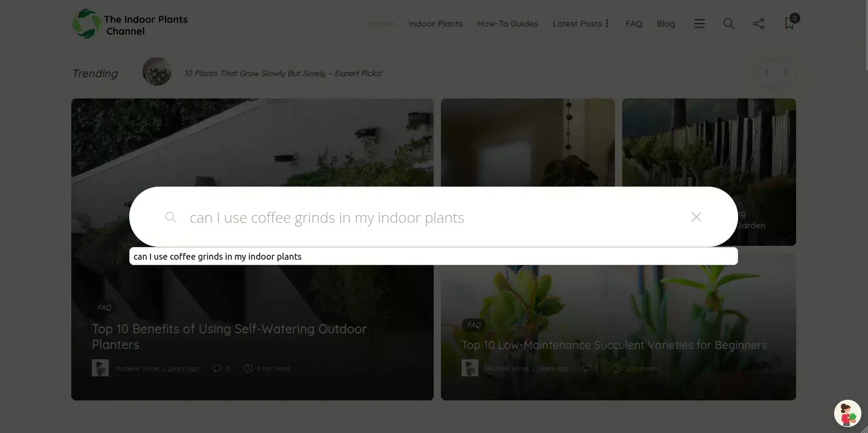
Task: Select the autocomplete suggestion about coffee grinds
Action: click(x=433, y=256)
